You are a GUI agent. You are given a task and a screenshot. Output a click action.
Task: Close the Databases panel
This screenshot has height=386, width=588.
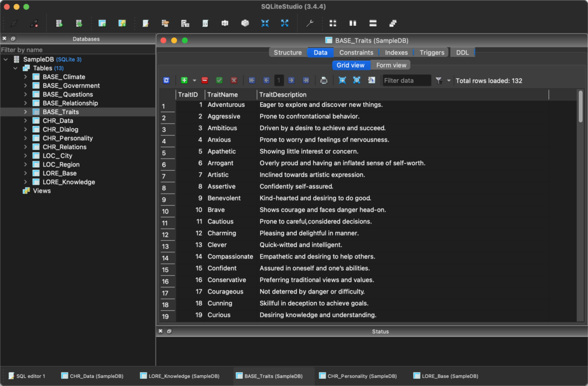point(5,38)
